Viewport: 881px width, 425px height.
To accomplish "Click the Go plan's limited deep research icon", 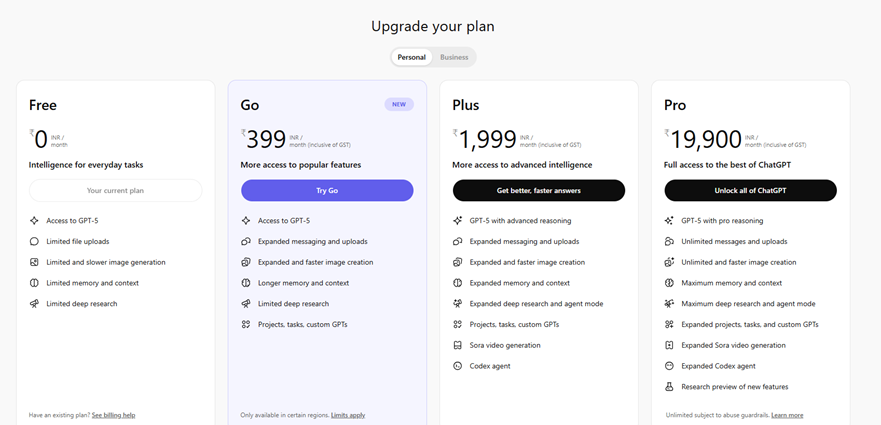I will [246, 304].
